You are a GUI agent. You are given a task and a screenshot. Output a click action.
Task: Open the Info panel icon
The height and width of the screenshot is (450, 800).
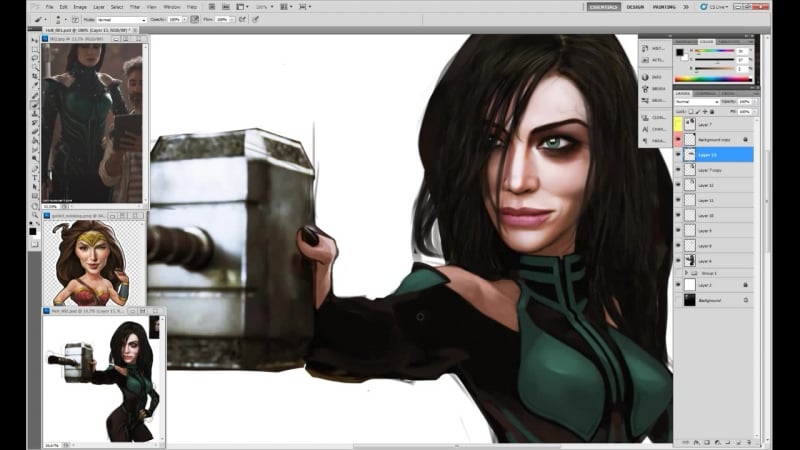(647, 77)
